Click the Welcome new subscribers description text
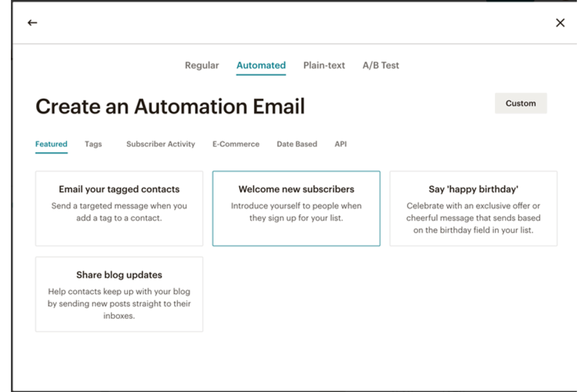The width and height of the screenshot is (588, 392). [296, 212]
